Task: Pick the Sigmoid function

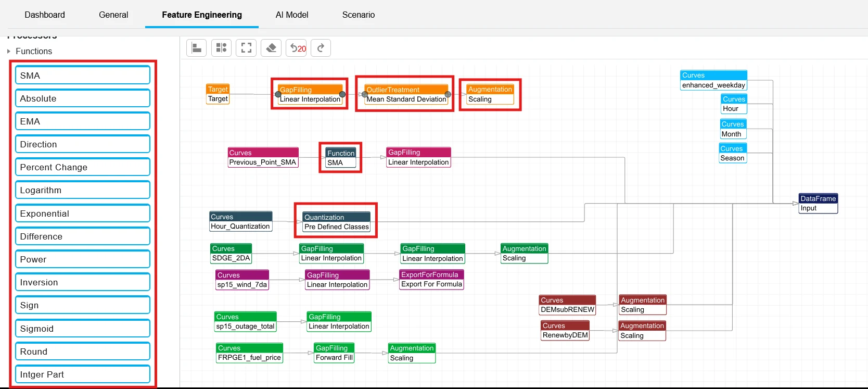Action: (x=83, y=329)
